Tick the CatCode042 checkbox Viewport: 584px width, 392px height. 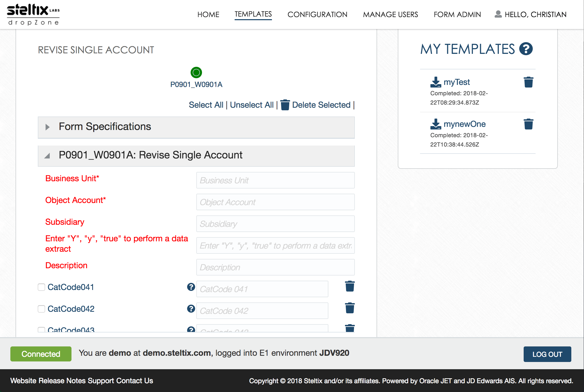click(41, 309)
